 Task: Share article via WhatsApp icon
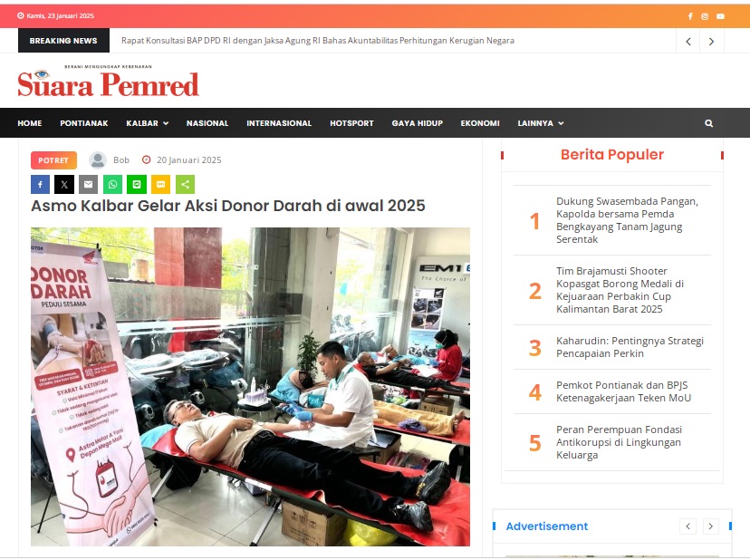[112, 184]
